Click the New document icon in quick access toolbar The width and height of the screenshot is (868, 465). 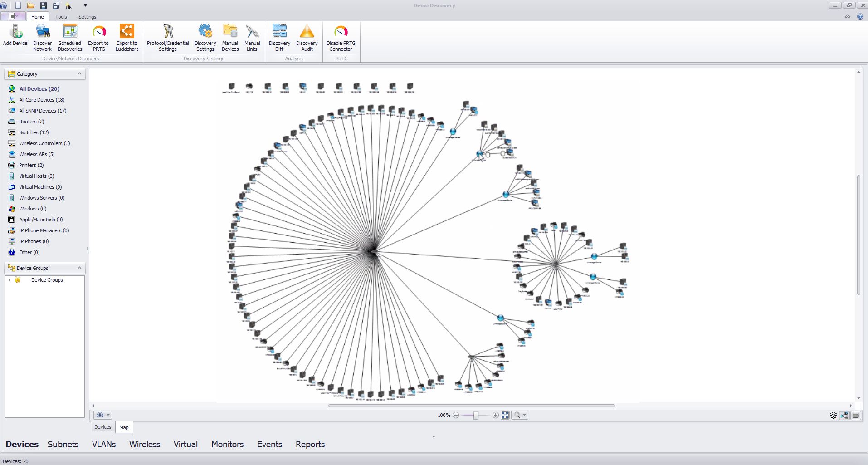(18, 5)
